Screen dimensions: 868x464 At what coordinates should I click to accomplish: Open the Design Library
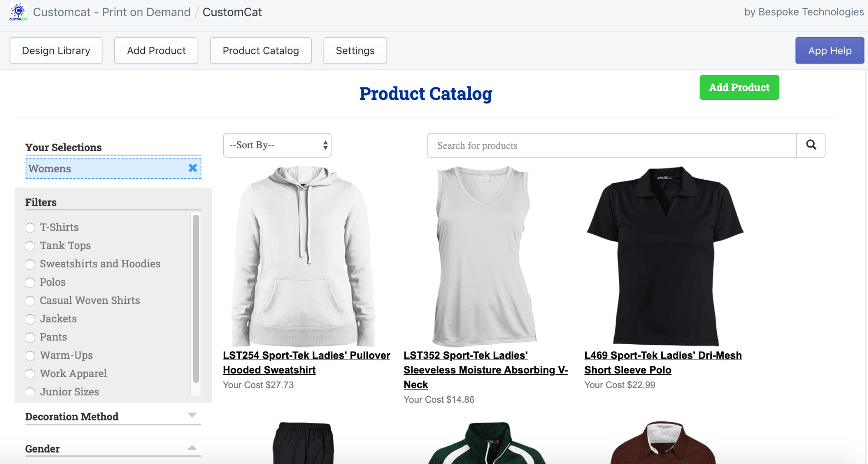point(56,50)
